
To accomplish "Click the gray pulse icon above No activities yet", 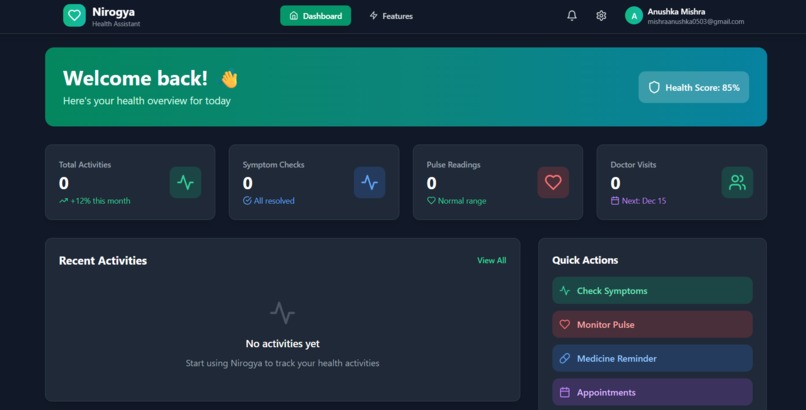I will 282,313.
